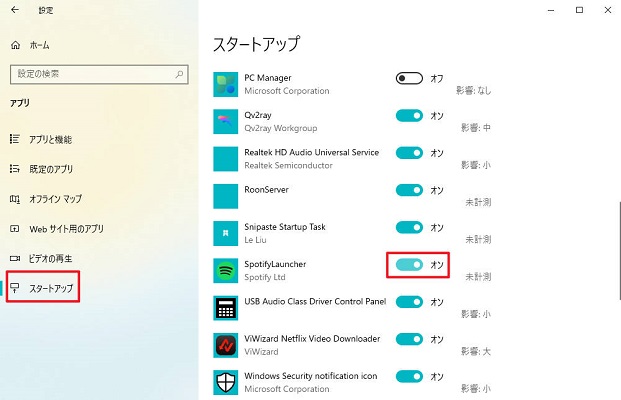Click the Le Liu publisher text
Screen dimensions: 621x400
255,240
